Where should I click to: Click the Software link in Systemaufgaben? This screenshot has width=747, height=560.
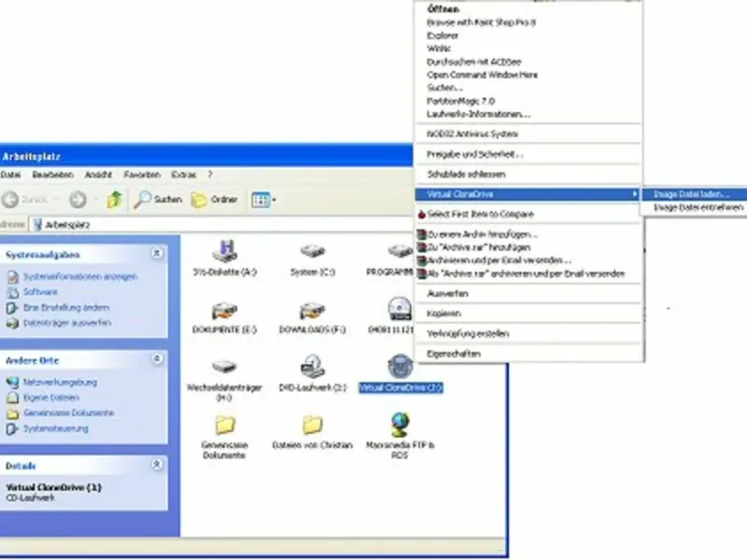(x=40, y=292)
